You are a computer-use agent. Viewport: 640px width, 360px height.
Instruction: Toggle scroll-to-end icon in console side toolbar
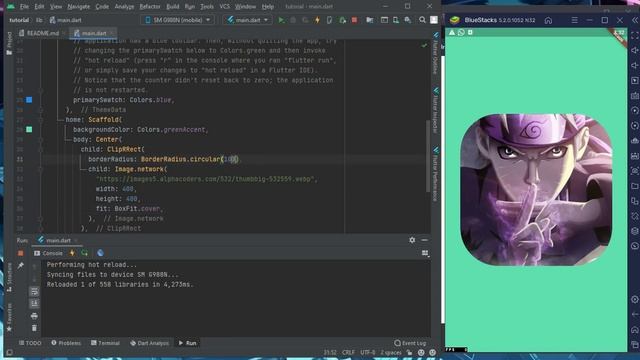pyautogui.click(x=34, y=304)
